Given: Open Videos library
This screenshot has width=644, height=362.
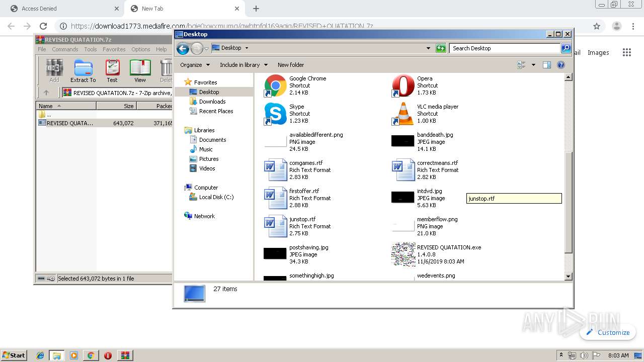Looking at the screenshot, I should click(207, 168).
